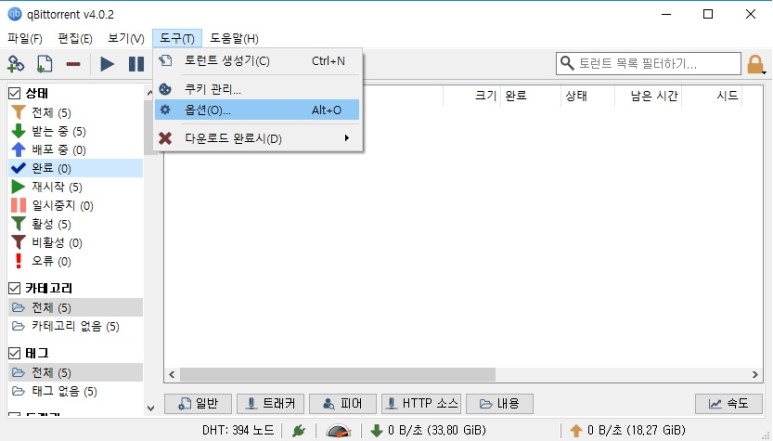Expand the 다운로드 완료시 submenu arrow
Image resolution: width=773 pixels, height=441 pixels.
tap(347, 138)
